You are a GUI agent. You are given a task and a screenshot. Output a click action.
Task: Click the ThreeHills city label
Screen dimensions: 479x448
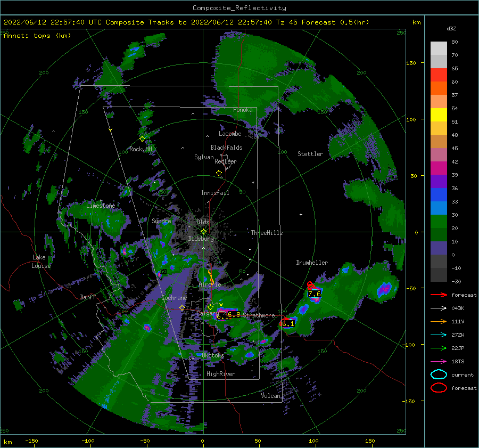click(x=267, y=233)
